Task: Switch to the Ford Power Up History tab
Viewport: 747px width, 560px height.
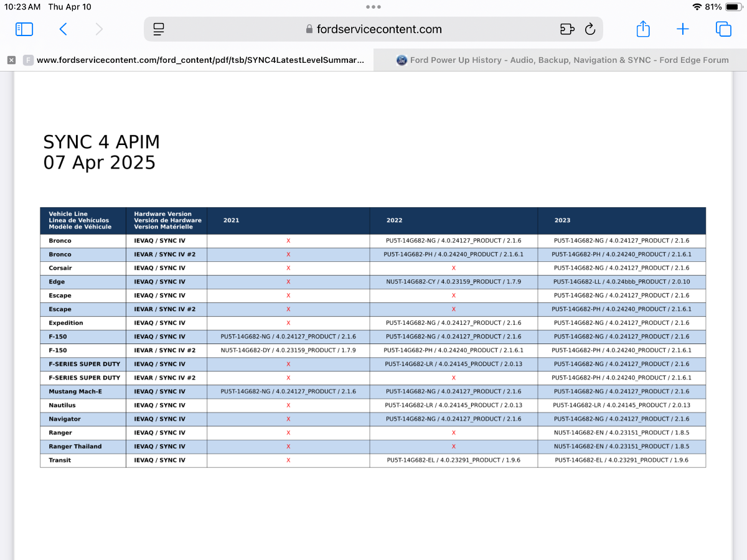Action: coord(560,60)
